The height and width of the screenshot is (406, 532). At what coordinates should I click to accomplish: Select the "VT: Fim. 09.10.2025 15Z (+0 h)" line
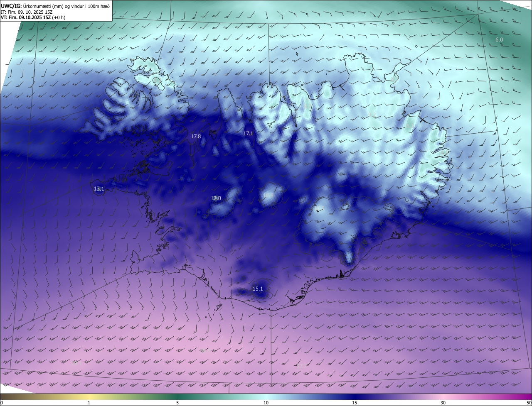point(33,17)
